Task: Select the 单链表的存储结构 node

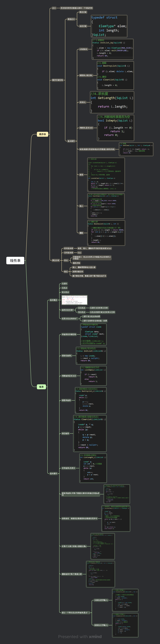Action: coord(69,334)
